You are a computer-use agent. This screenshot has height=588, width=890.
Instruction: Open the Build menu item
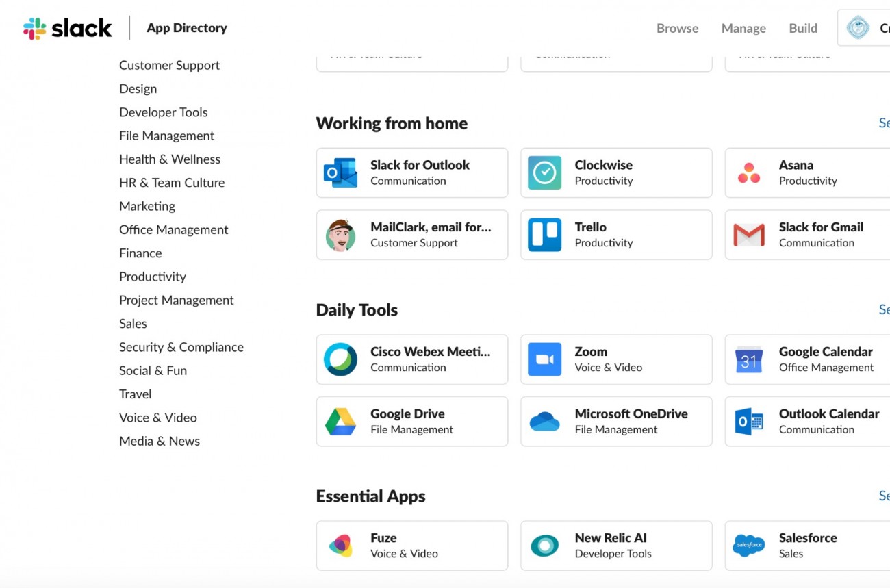[x=803, y=28]
